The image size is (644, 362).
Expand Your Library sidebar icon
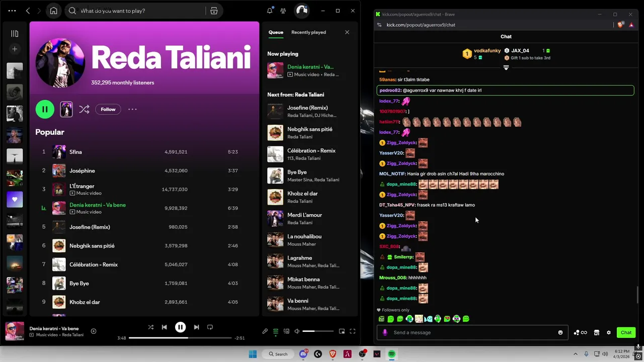[x=15, y=34]
